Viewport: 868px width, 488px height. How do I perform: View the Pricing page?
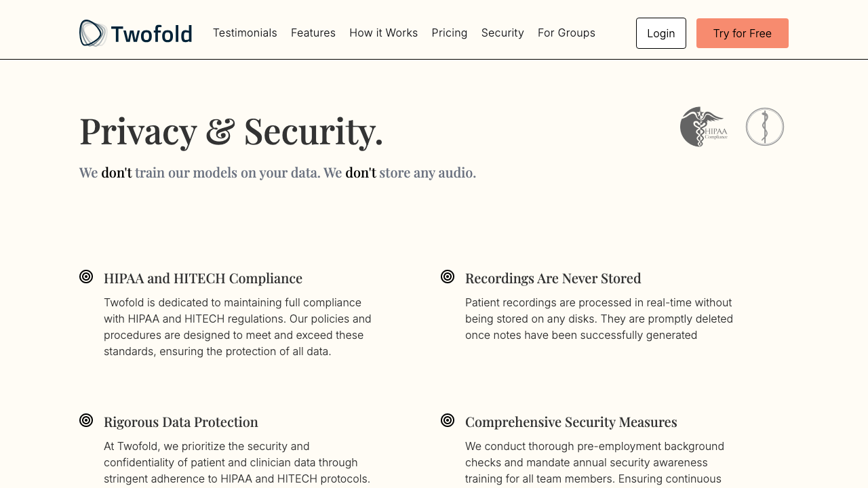click(450, 33)
